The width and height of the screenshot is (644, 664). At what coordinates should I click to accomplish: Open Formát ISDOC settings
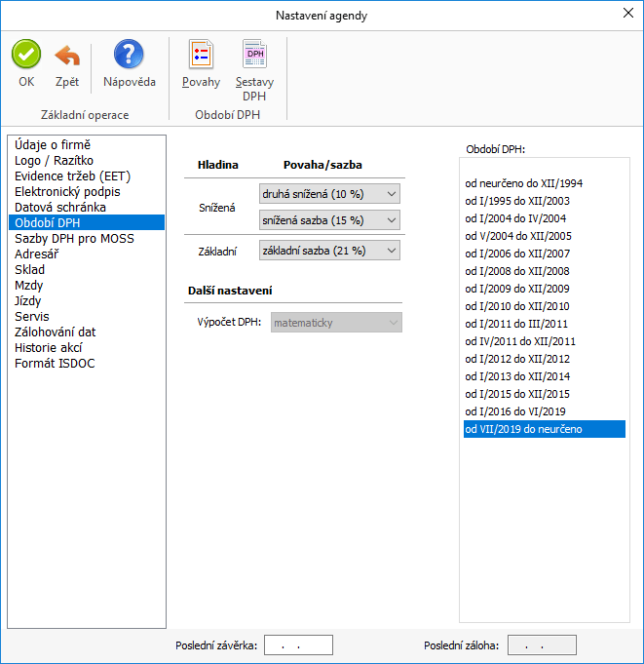55,364
